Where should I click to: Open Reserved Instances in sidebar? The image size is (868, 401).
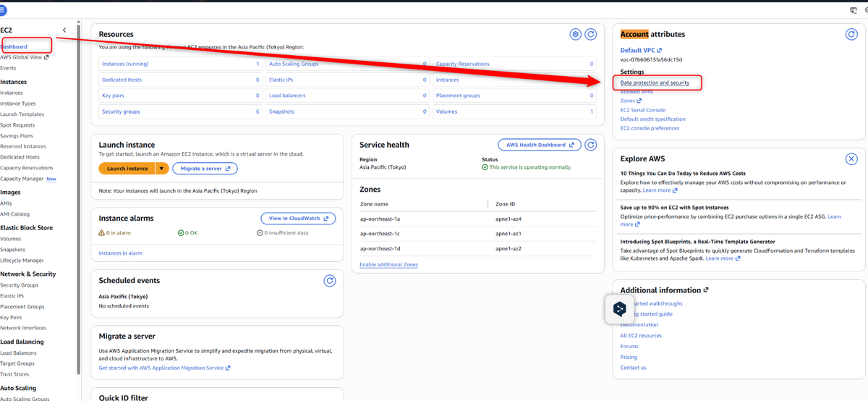(x=23, y=146)
